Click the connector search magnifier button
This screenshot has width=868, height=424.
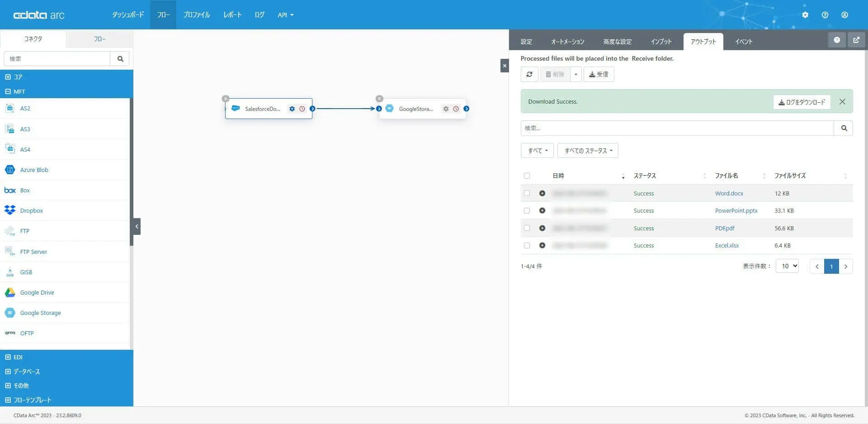point(120,59)
